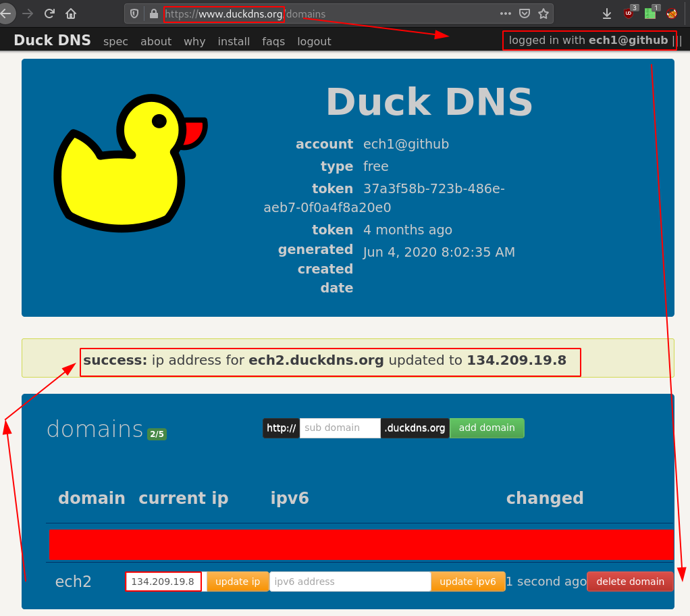The width and height of the screenshot is (690, 616).
Task: Click the date 'Jun 4, 2020 8:02:35 AM'
Action: pyautogui.click(x=439, y=252)
